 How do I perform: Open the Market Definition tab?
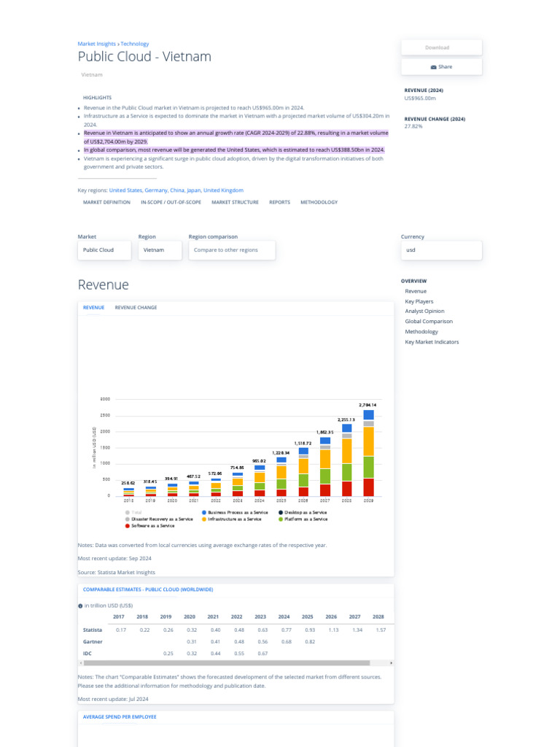pos(106,202)
